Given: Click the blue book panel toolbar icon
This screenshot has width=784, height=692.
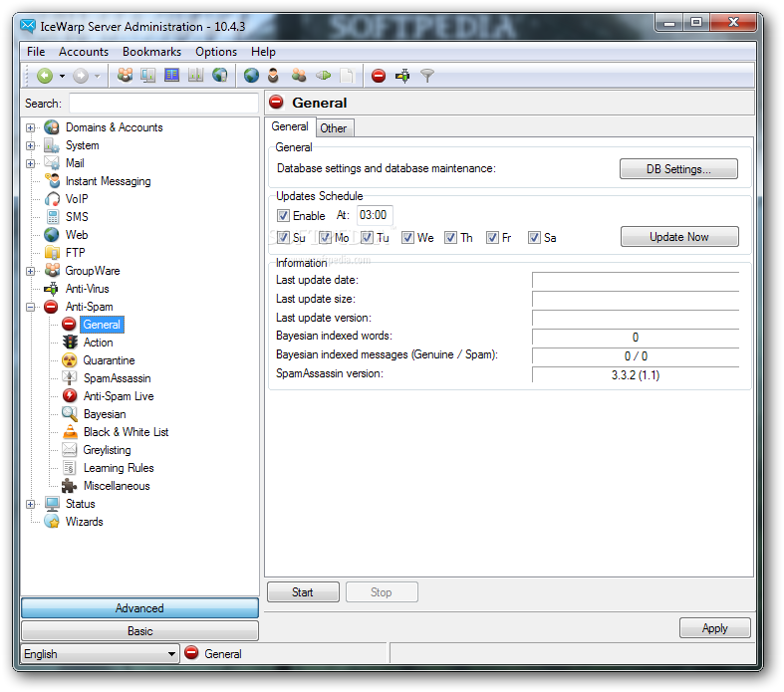Looking at the screenshot, I should pos(172,76).
